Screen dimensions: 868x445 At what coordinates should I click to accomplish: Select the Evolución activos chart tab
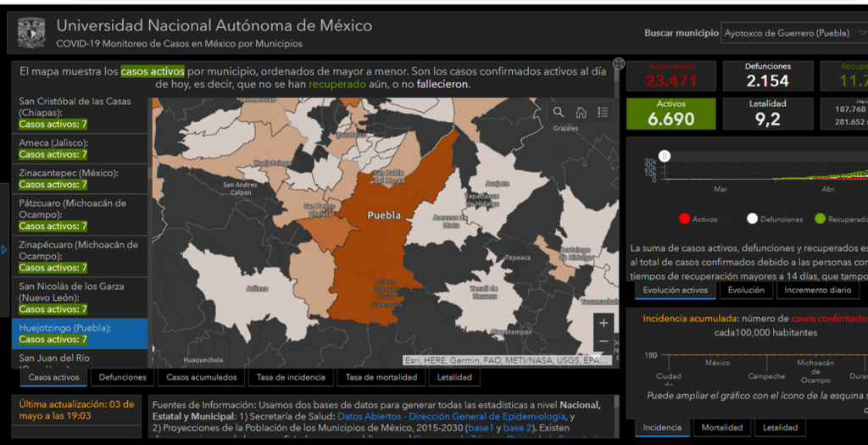coord(676,290)
